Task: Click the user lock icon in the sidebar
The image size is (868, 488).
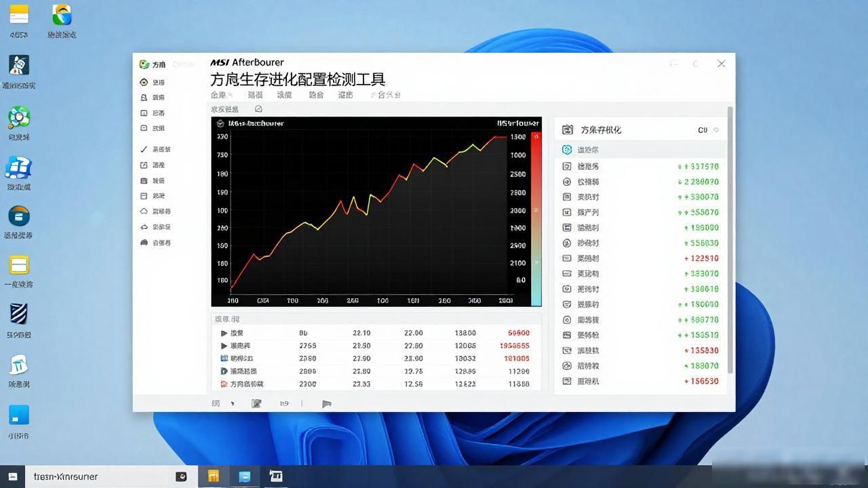Action: (x=144, y=98)
